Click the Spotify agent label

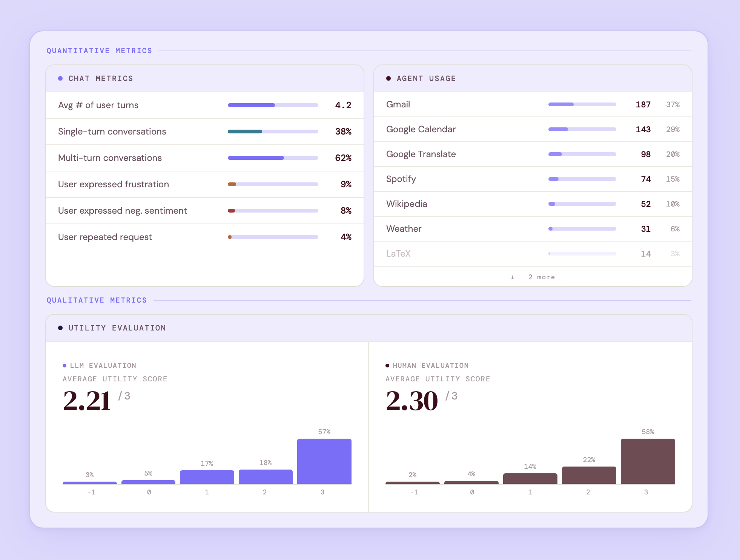click(401, 179)
